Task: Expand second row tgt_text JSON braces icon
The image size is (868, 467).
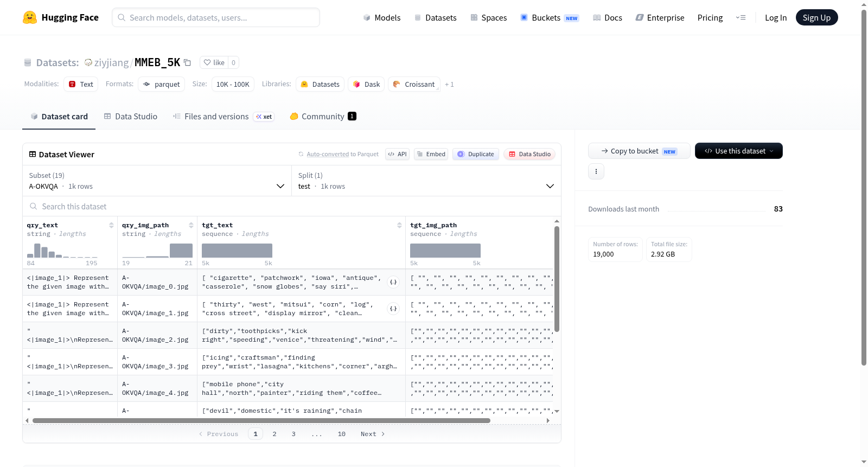Action: pos(393,309)
